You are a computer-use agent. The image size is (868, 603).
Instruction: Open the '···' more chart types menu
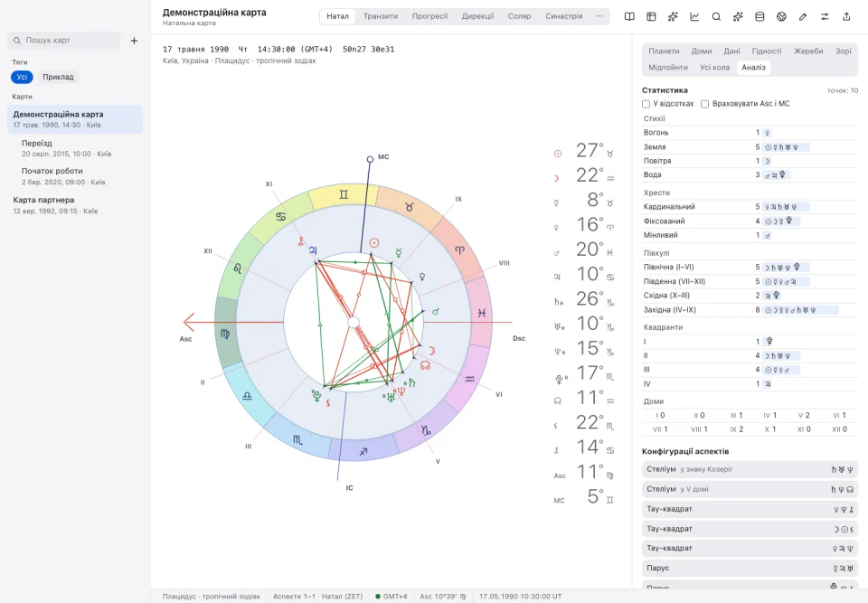pyautogui.click(x=599, y=16)
